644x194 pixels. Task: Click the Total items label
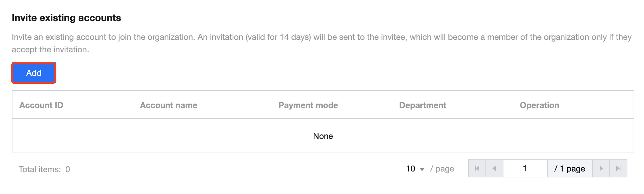(x=39, y=169)
